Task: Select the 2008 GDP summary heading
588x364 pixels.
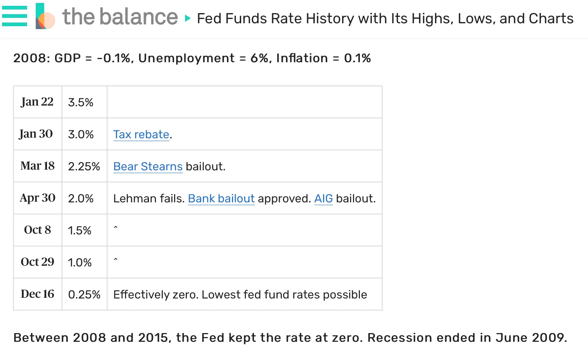Action: point(192,58)
